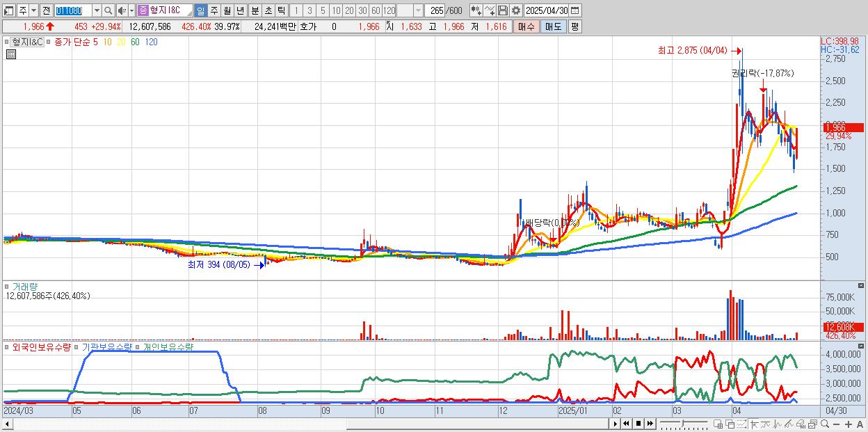Click the eraser icon in the bottom toolbar

(x=801, y=424)
